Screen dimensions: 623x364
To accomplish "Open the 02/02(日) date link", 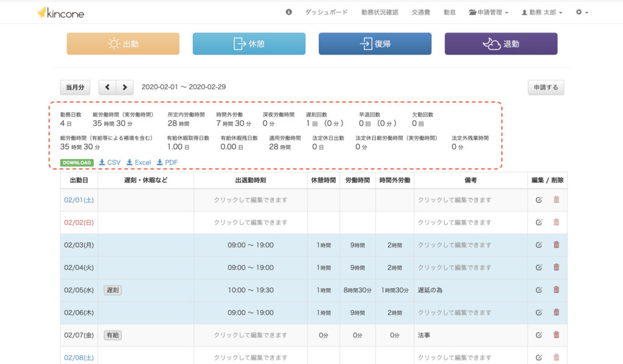I will (x=79, y=222).
